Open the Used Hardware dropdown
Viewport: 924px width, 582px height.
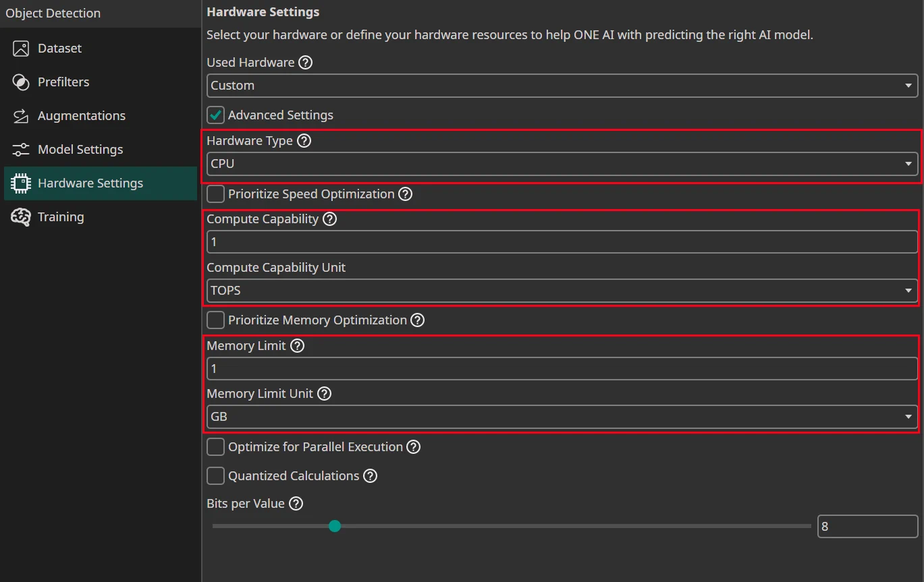(x=562, y=86)
